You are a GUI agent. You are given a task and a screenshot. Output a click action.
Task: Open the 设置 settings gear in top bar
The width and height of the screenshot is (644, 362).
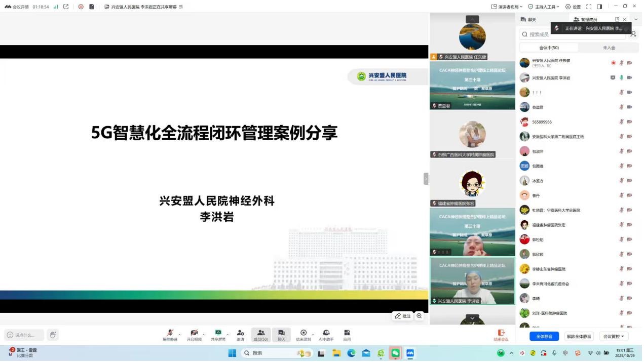[573, 7]
